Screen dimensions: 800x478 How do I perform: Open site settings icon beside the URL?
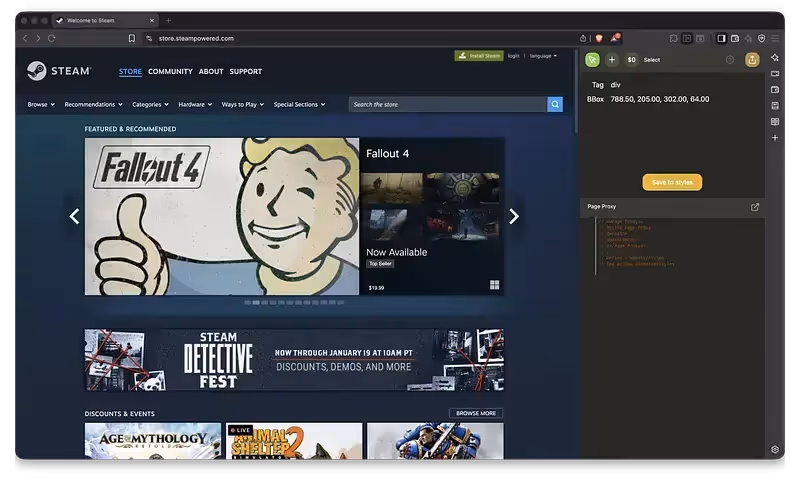coord(149,38)
